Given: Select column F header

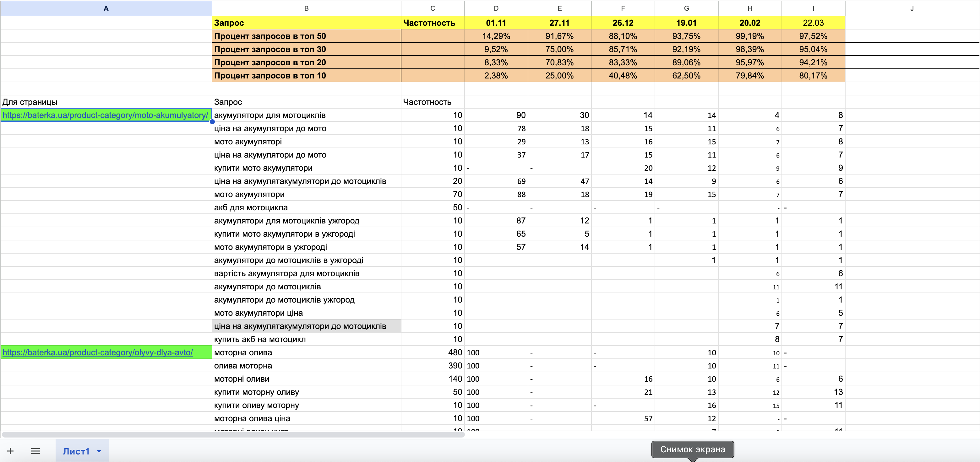Looking at the screenshot, I should point(623,8).
